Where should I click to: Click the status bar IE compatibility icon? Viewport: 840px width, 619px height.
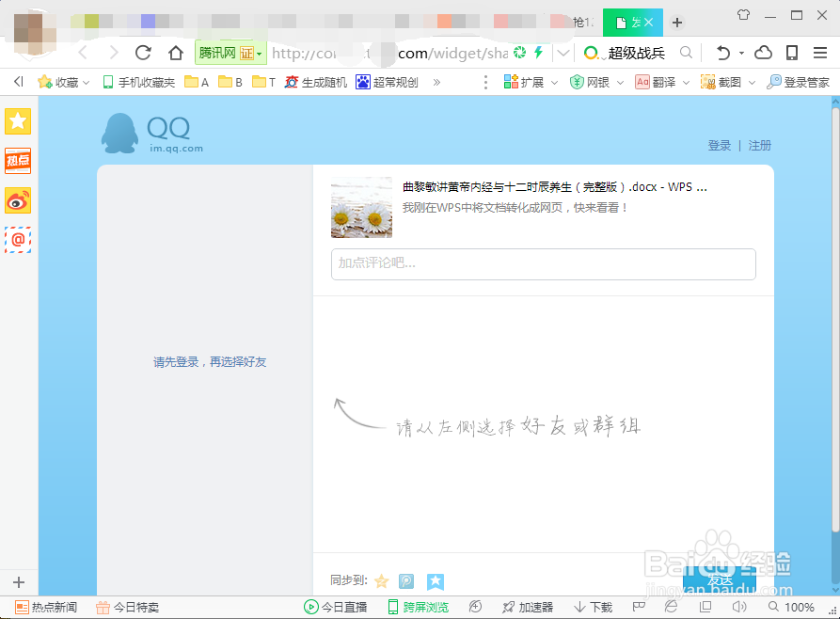click(x=671, y=607)
